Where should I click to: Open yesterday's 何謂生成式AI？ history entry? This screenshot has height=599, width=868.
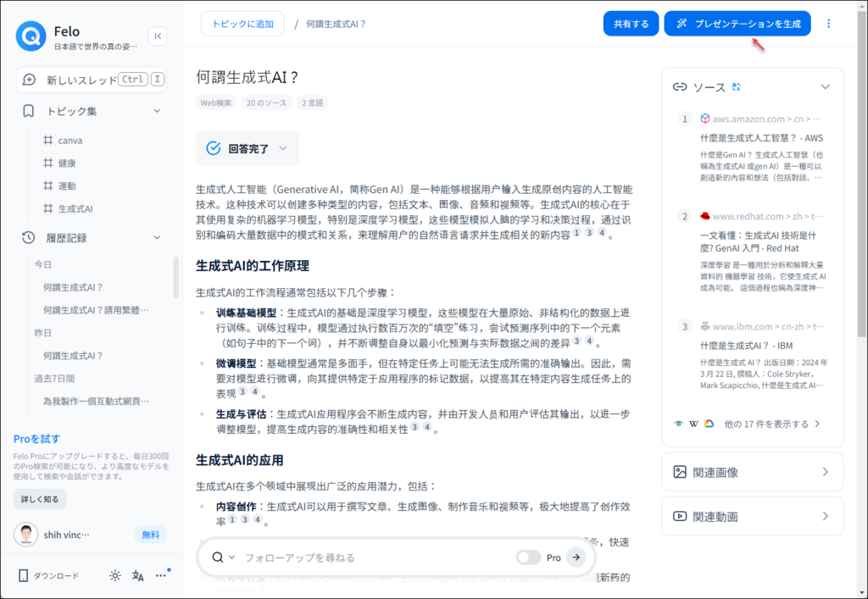pos(73,356)
